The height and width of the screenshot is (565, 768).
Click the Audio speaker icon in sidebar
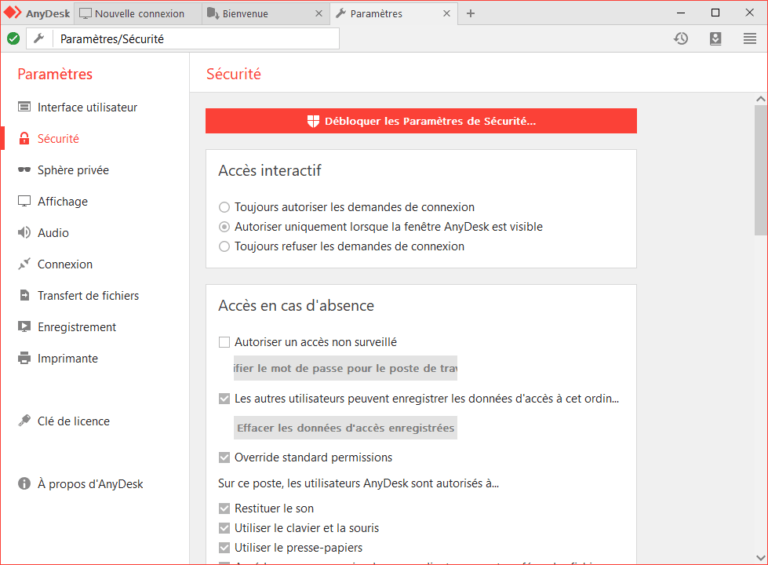point(24,233)
